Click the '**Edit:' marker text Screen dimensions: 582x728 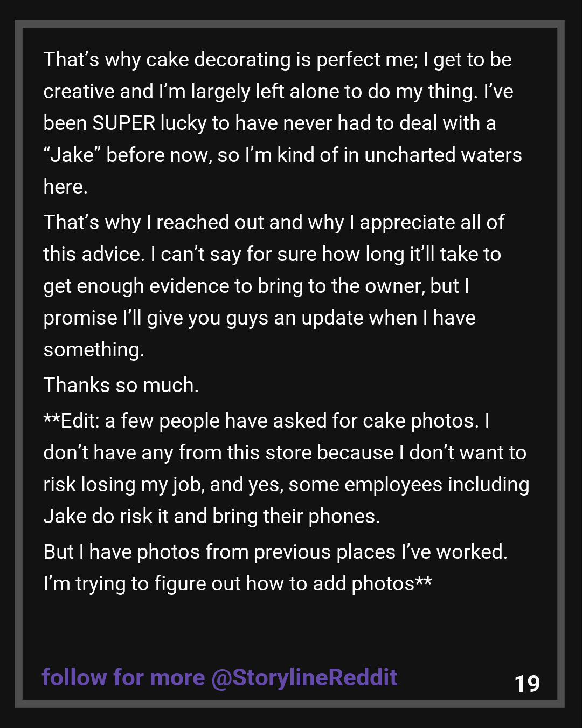pyautogui.click(x=71, y=421)
